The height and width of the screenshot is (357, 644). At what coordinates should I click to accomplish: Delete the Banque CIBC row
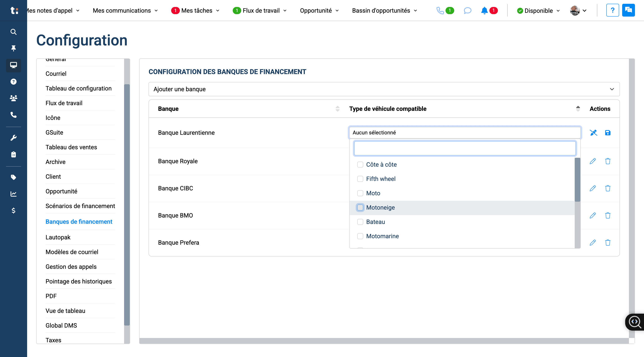pos(608,188)
